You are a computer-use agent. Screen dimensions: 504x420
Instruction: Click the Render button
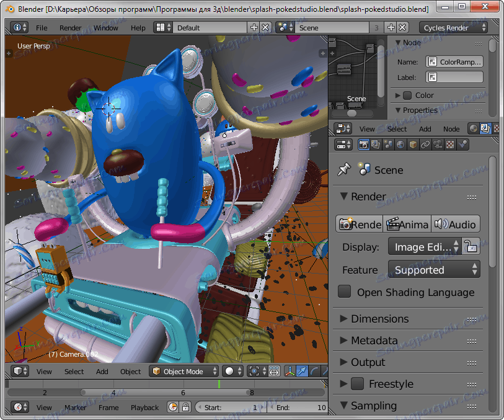coord(359,225)
